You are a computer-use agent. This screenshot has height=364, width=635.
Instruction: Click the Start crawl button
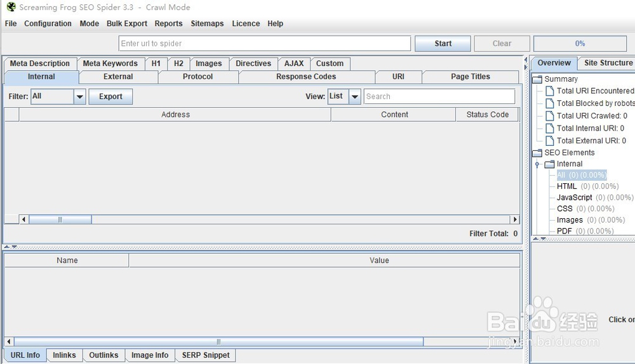(443, 44)
